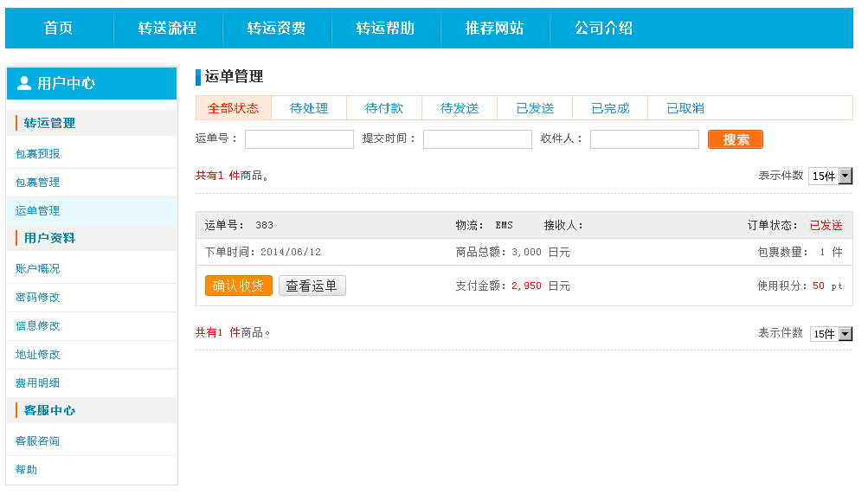Open the top 15件 items-per-page dropdown
Image resolution: width=868 pixels, height=501 pixels.
coord(830,175)
